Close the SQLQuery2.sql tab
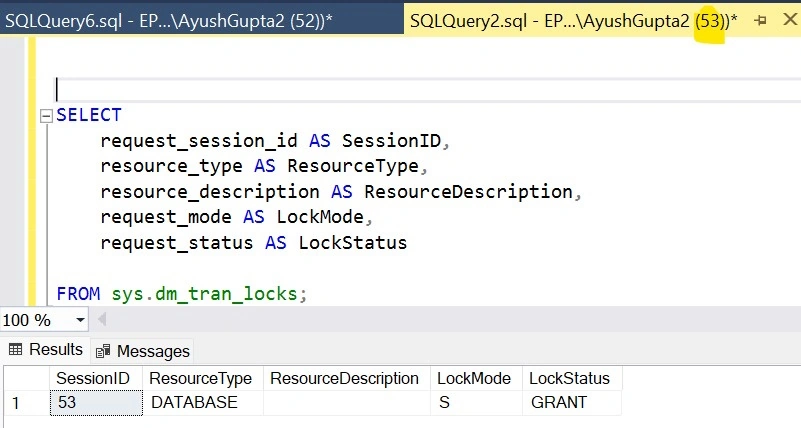Screen dimensions: 801x428 click(790, 20)
